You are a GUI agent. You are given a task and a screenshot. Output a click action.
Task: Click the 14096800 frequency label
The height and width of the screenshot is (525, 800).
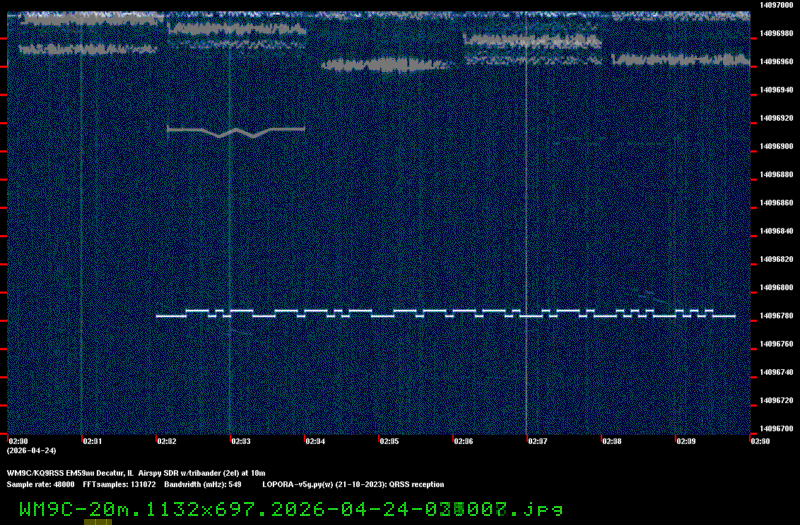[776, 288]
